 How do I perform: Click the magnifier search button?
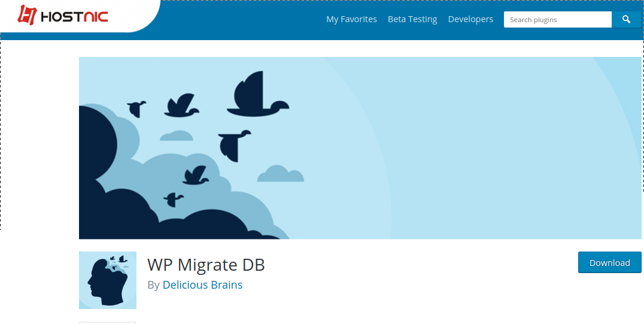626,19
